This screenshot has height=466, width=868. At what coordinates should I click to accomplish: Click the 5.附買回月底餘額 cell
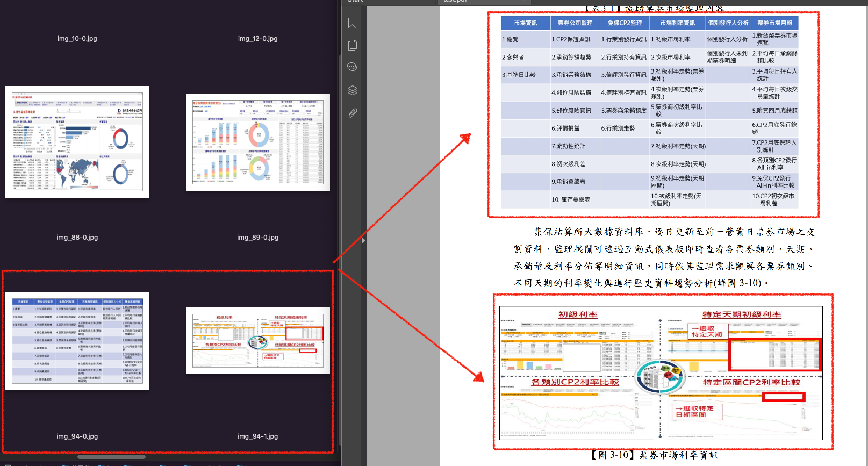(774, 110)
